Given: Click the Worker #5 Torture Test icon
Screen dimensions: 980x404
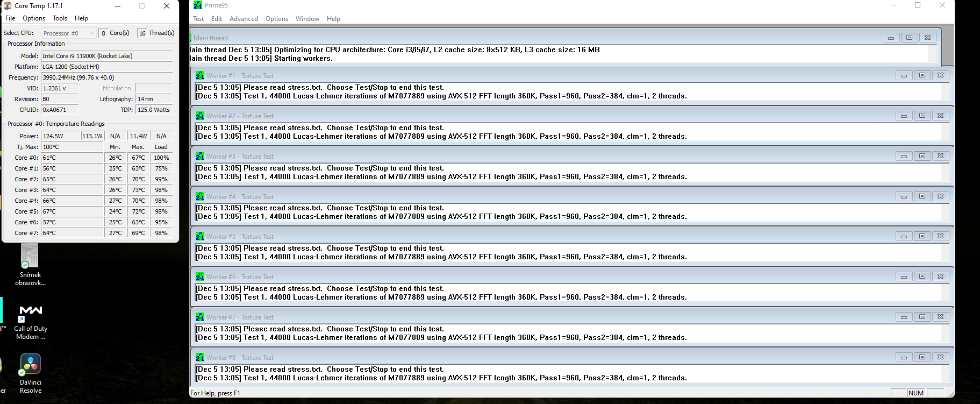Looking at the screenshot, I should point(200,237).
